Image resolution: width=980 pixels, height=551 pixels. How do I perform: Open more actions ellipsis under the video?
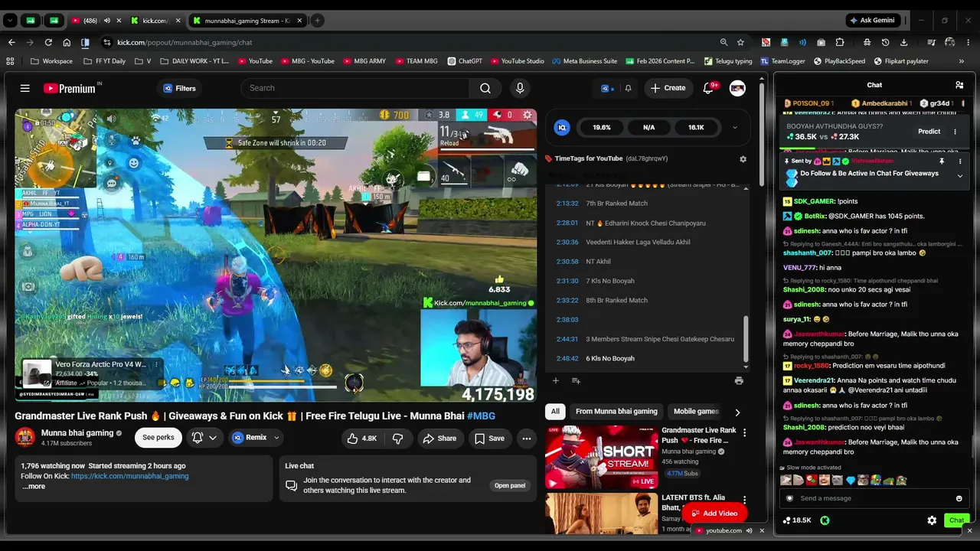click(527, 439)
